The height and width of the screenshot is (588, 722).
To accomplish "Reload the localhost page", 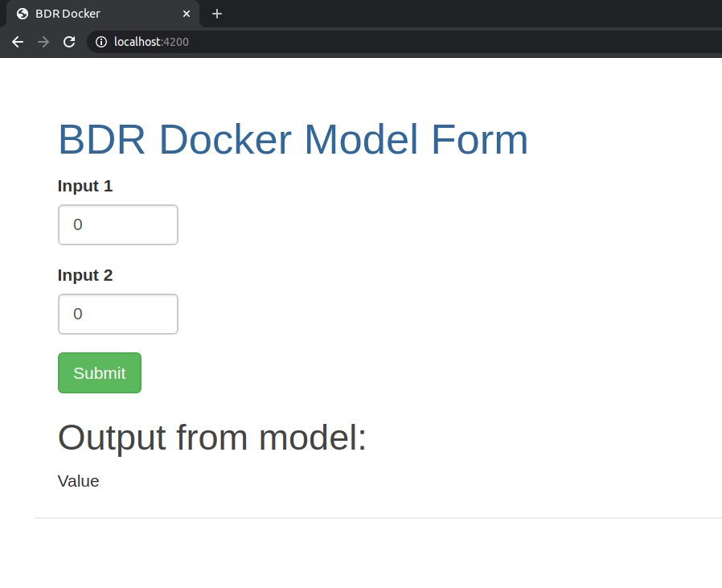I will 69,42.
